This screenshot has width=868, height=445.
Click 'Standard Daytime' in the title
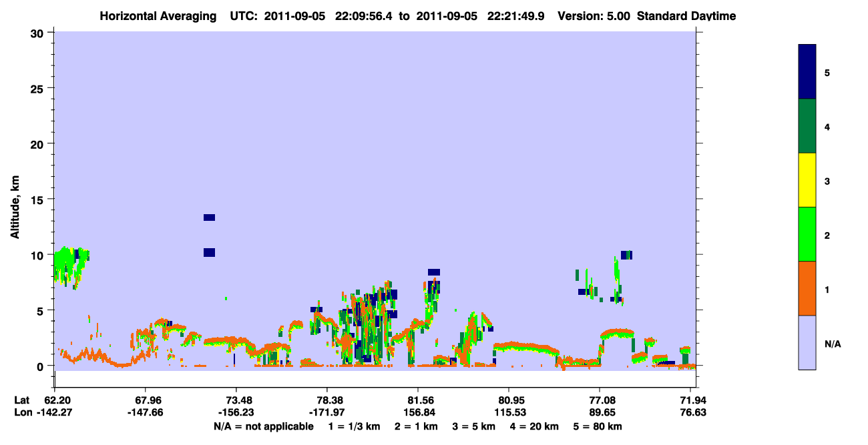pyautogui.click(x=686, y=16)
